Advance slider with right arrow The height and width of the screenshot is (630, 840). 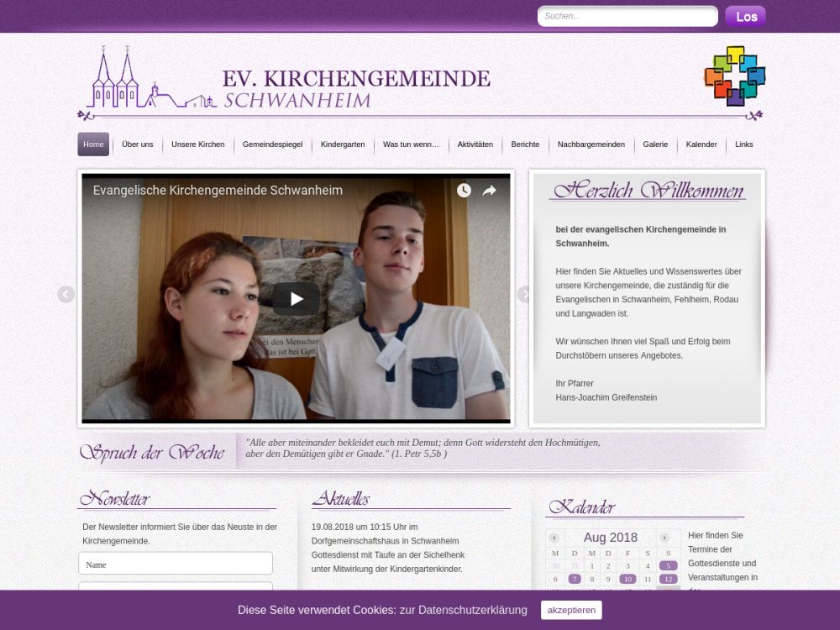pos(523,294)
